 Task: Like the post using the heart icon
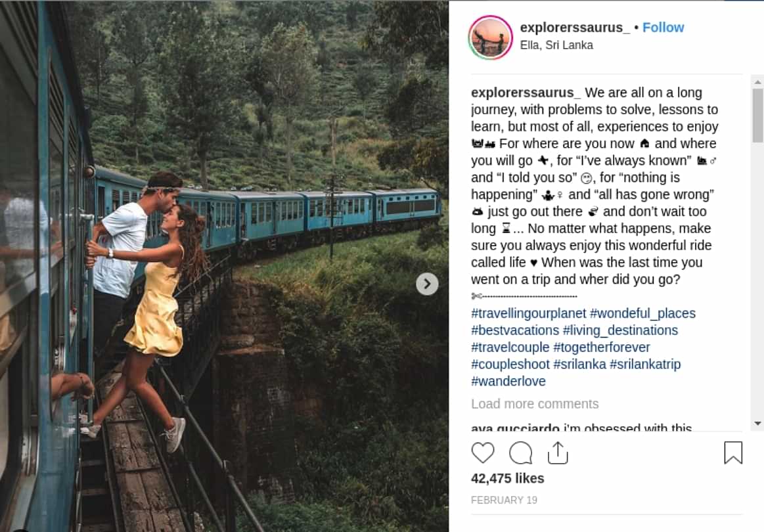tap(483, 453)
